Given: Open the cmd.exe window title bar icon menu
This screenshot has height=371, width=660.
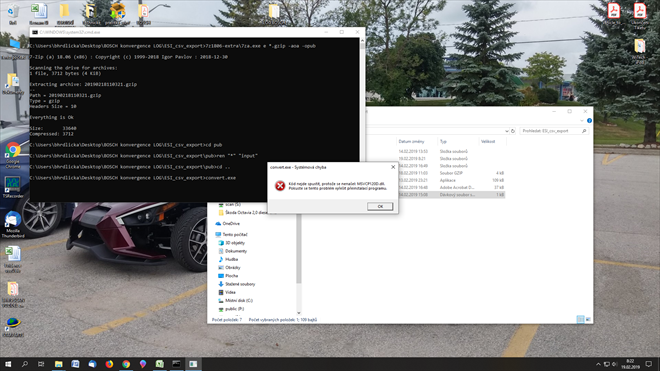Looking at the screenshot, I should 35,32.
